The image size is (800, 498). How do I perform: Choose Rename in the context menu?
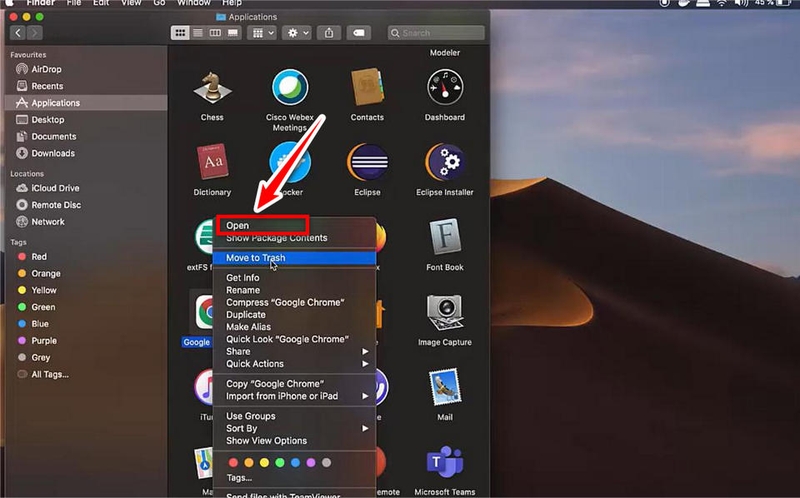coord(294,290)
